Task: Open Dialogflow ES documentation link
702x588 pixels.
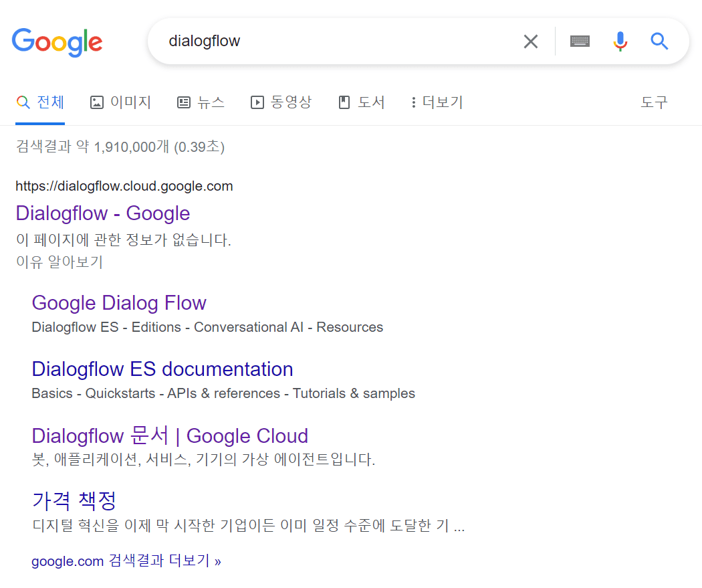Action: (x=162, y=369)
